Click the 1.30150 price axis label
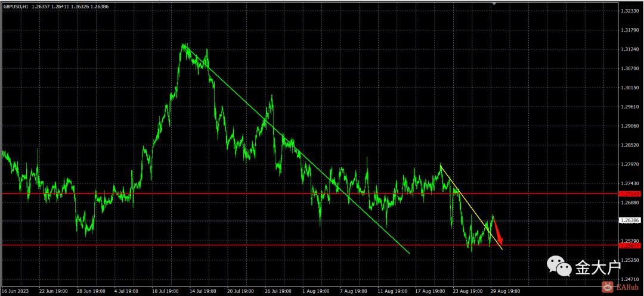Viewport: 644px width, 296px height. pyautogui.click(x=630, y=88)
